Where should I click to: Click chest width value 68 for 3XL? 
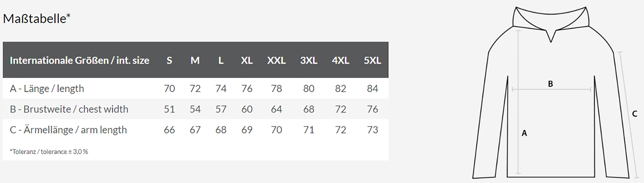(x=309, y=109)
